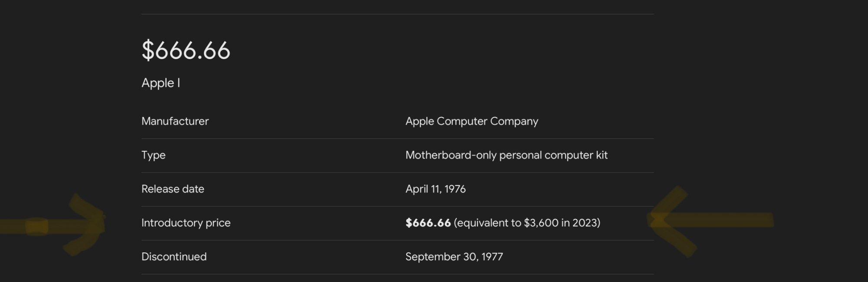
Task: Open the Apple Computer Company value
Action: pos(471,121)
